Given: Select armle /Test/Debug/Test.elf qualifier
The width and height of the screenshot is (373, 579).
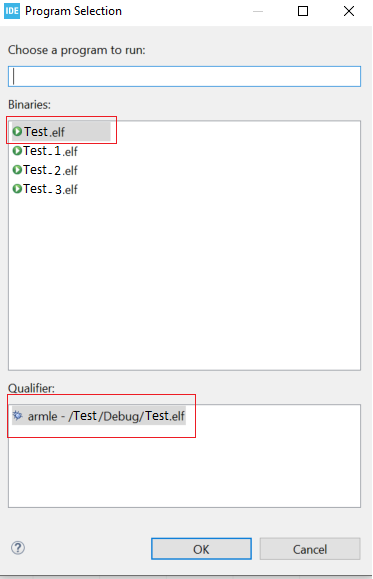Looking at the screenshot, I should tap(99, 416).
